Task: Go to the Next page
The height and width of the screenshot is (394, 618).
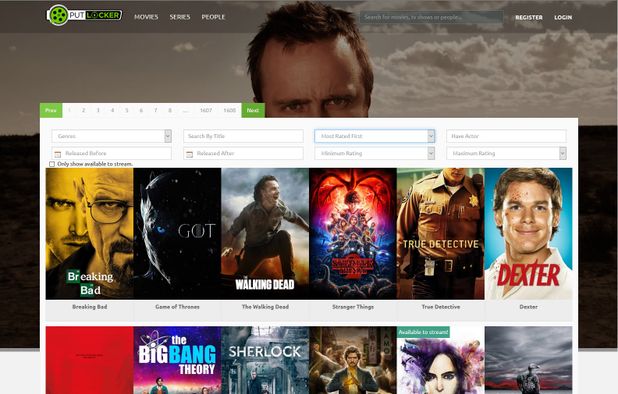Action: coord(253,110)
